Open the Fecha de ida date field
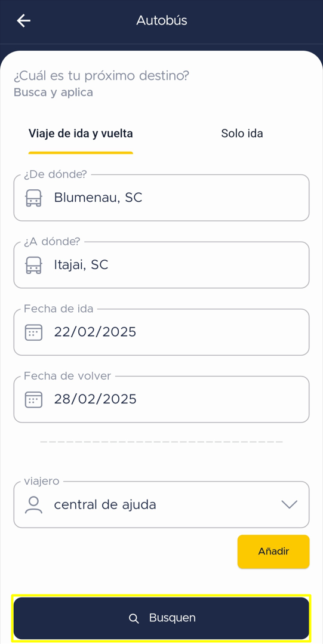This screenshot has height=644, width=323. tap(161, 332)
